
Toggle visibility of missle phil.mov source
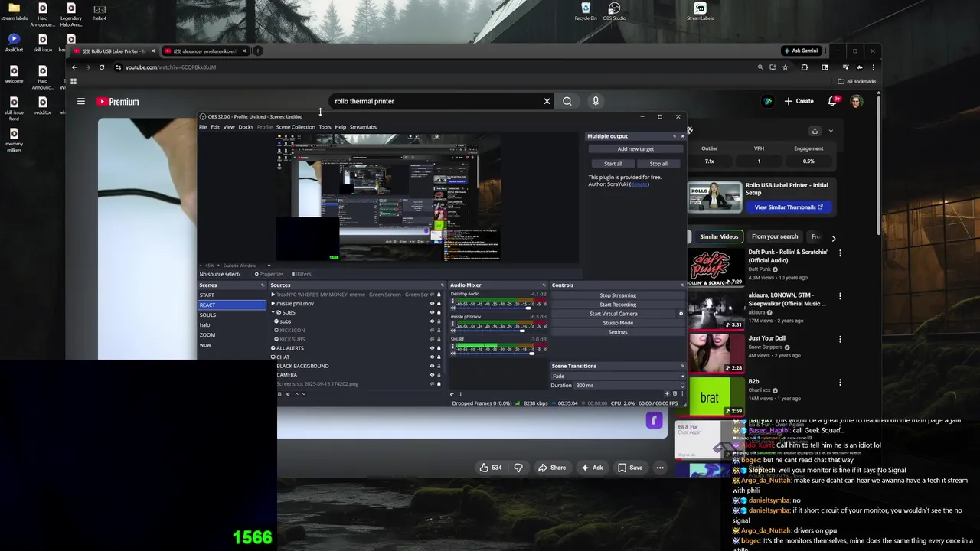tap(432, 304)
